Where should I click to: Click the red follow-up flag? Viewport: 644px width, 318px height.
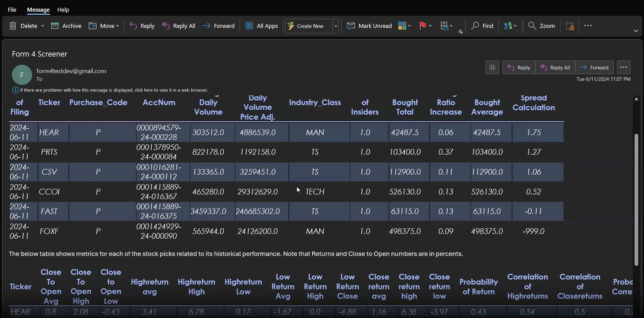click(x=423, y=26)
